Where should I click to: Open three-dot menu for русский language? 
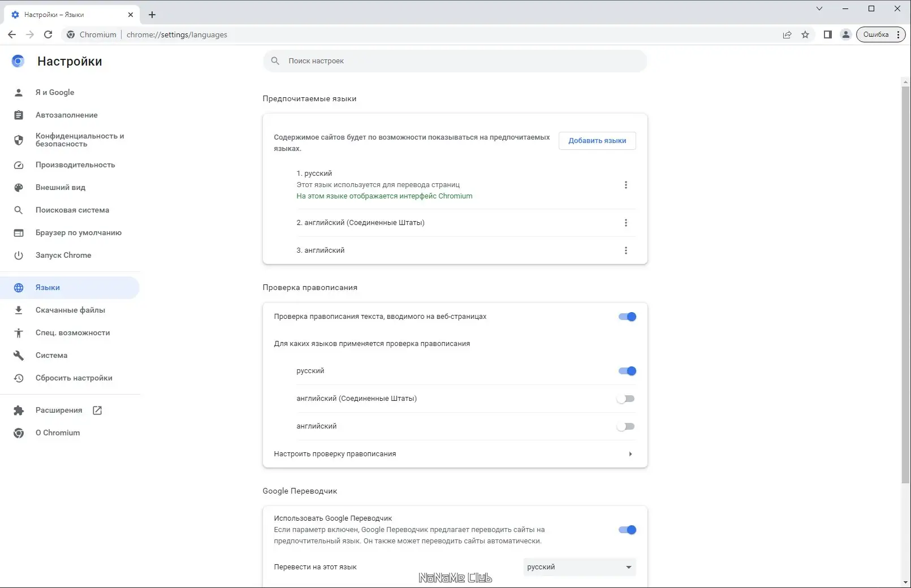tap(626, 184)
